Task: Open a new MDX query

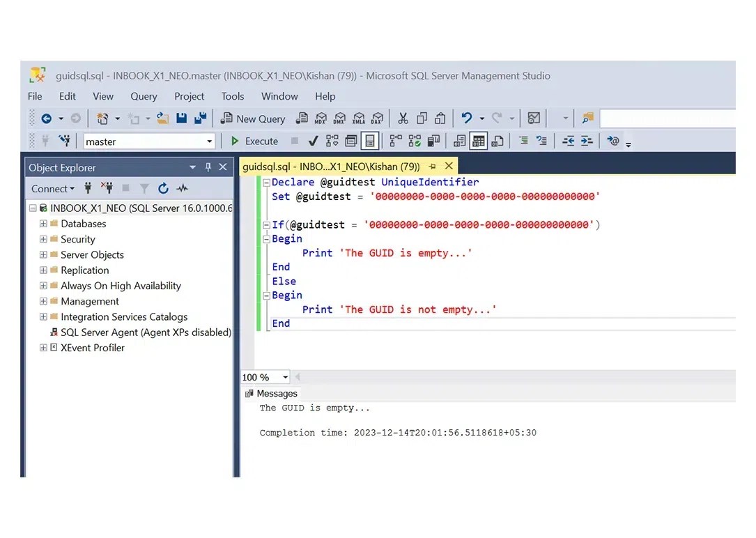Action: (x=321, y=118)
